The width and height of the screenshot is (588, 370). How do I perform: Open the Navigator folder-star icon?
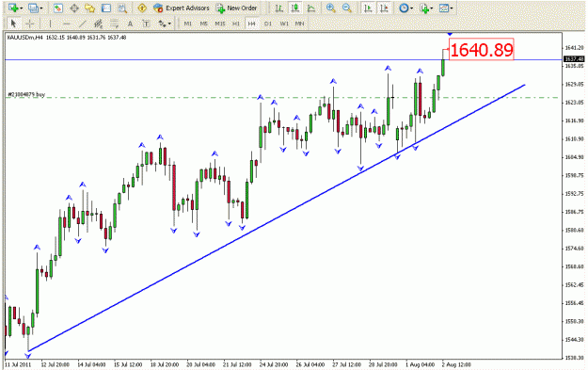(x=90, y=8)
